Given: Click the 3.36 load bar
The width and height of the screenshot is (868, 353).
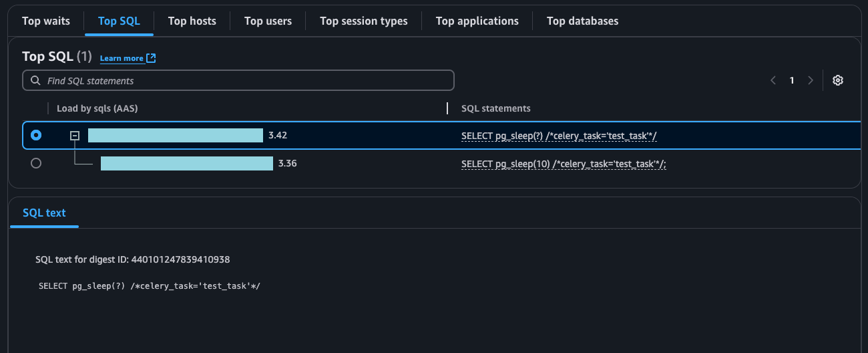Looking at the screenshot, I should [x=187, y=163].
